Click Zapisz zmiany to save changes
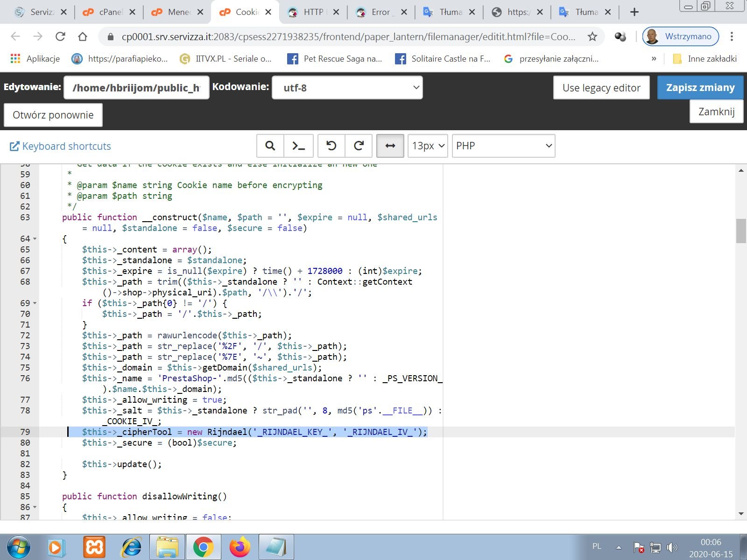The width and height of the screenshot is (747, 560). tap(700, 88)
